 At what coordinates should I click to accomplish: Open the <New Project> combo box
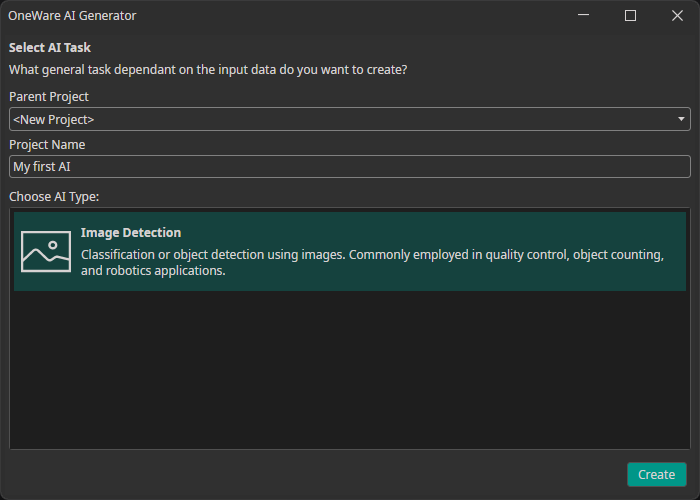[350, 119]
